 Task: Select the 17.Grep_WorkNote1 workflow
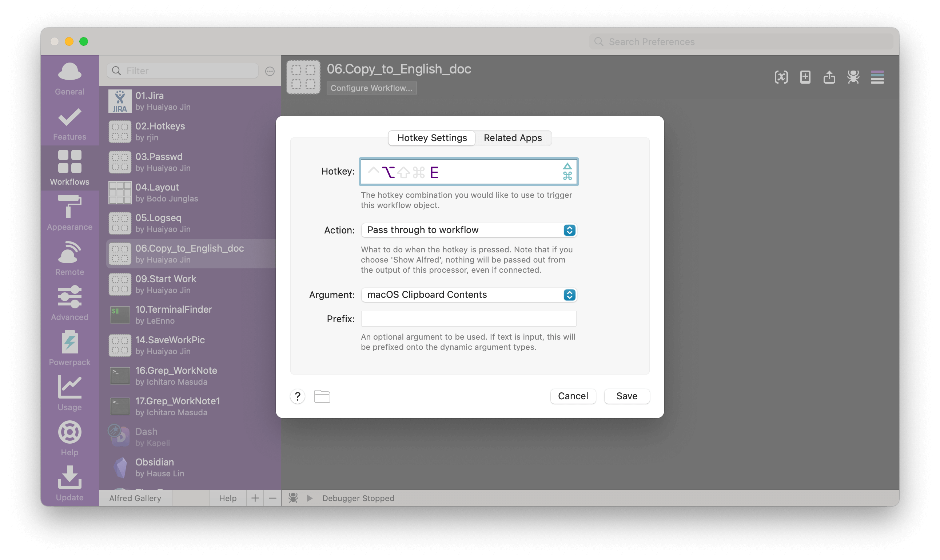tap(191, 407)
